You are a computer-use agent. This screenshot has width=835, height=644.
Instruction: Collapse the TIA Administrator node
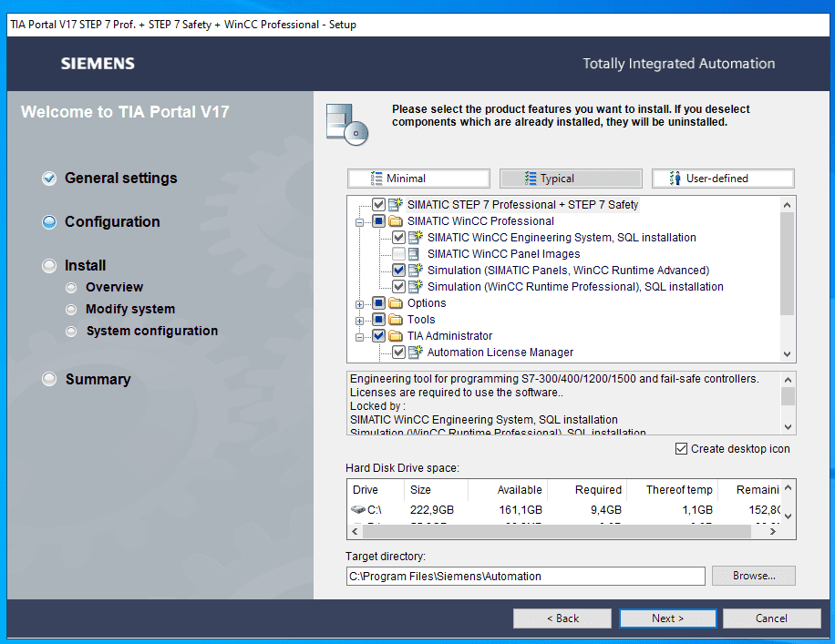point(359,337)
